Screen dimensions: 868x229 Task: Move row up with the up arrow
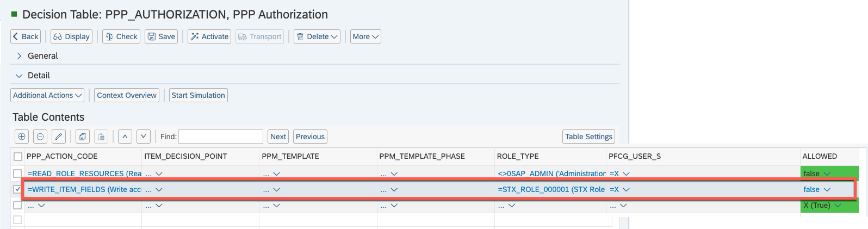125,137
